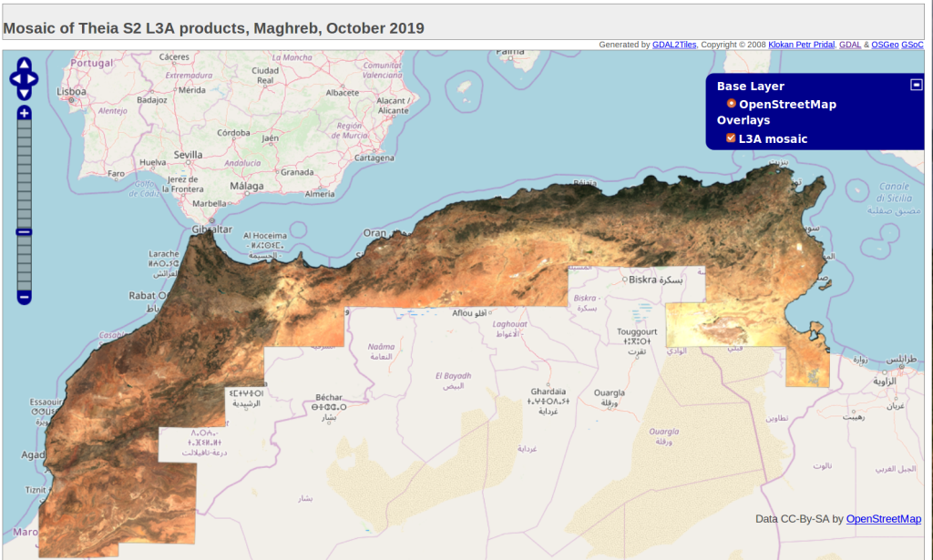Open the GSoC link
This screenshot has width=933, height=560.
[912, 45]
